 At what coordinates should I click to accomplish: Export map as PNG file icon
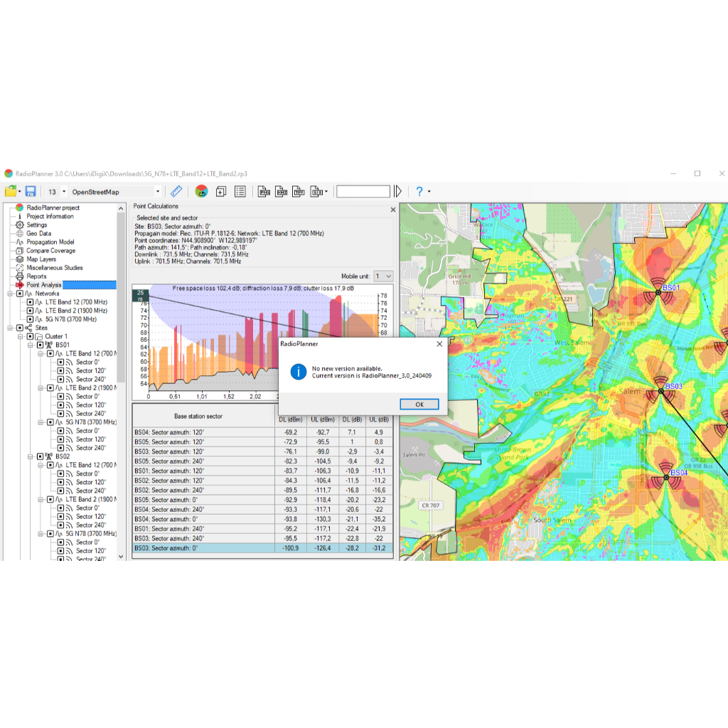(264, 191)
